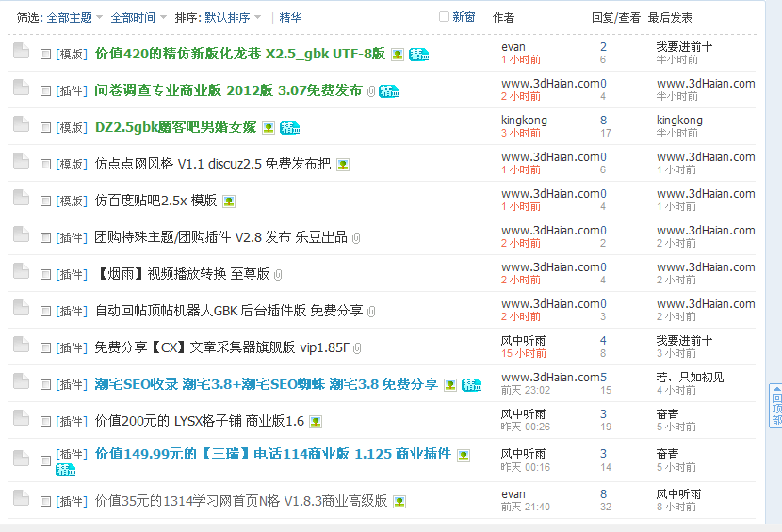View author evan on 价值420的精仿新版化龙巷 row

click(513, 47)
